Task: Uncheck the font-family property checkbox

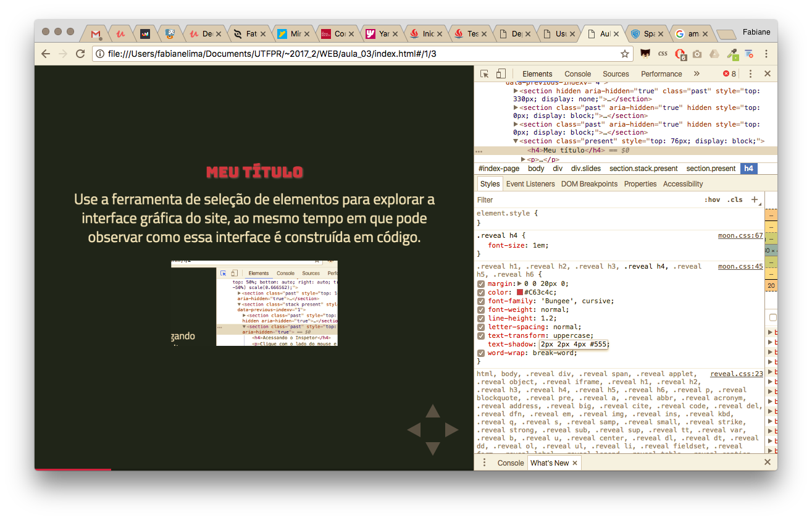Action: [x=481, y=301]
